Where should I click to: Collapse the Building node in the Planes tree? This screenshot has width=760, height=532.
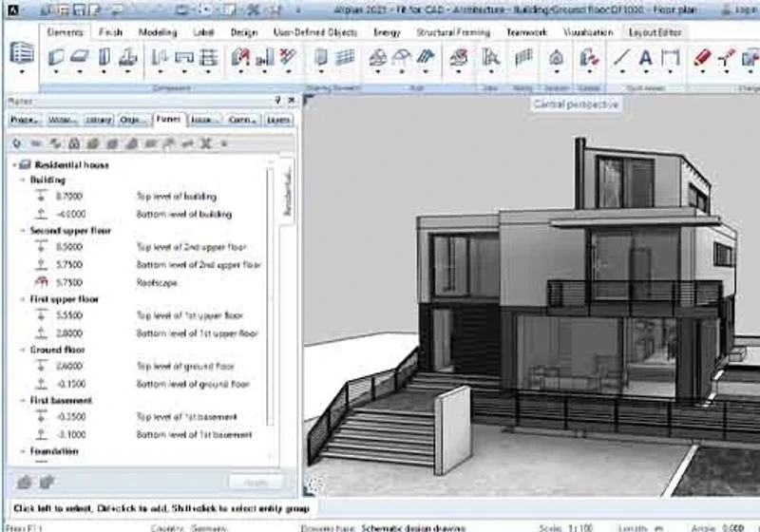22,180
